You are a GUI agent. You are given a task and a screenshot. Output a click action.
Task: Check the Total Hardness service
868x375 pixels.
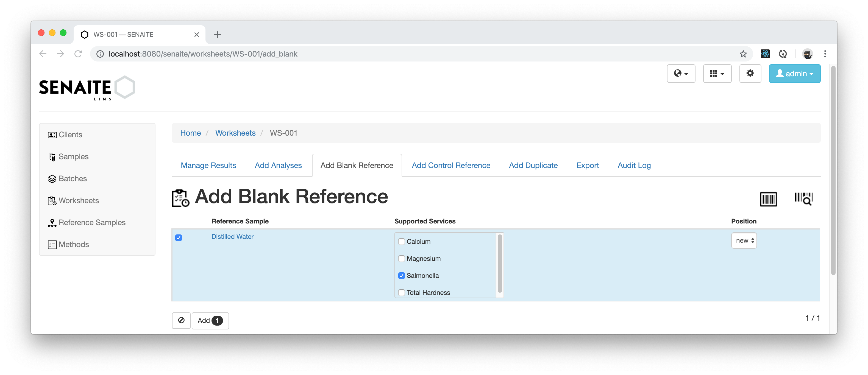401,293
